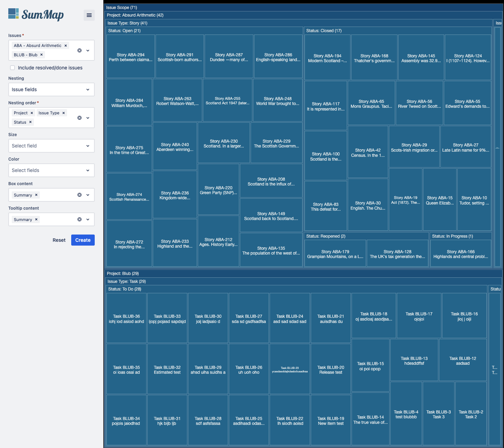
Task: Open Story ABA-10 Tudor box
Action: (x=474, y=200)
